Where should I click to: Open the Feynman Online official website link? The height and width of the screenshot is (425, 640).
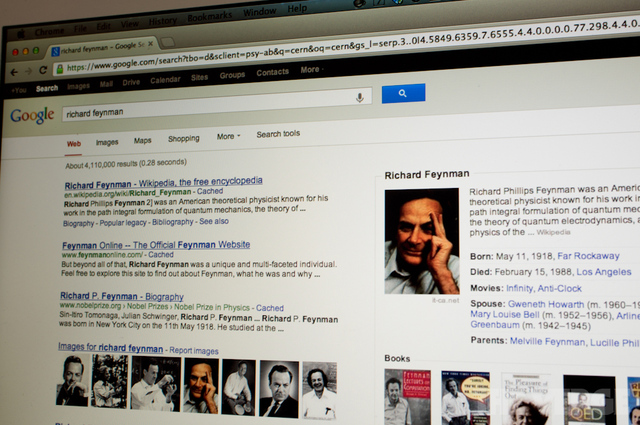[155, 244]
